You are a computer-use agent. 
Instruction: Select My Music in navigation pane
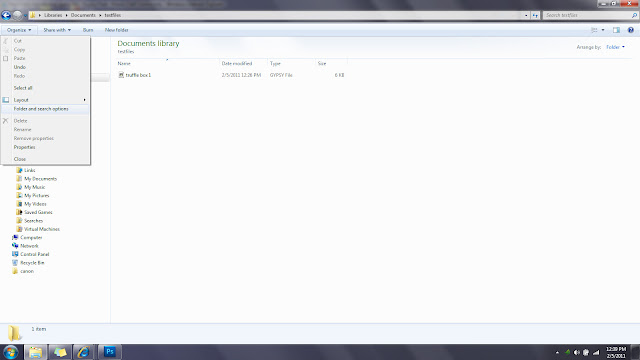35,187
